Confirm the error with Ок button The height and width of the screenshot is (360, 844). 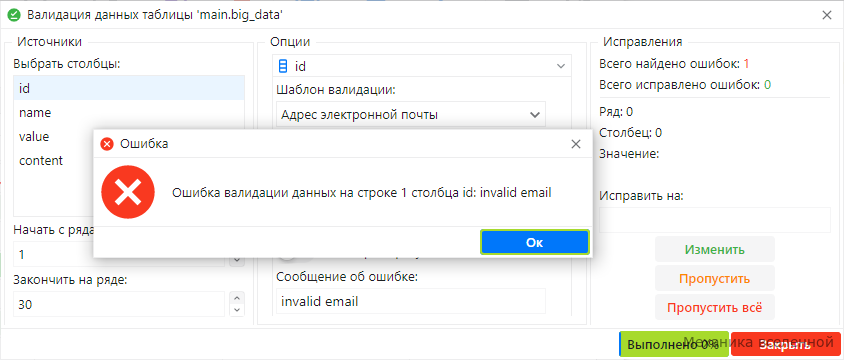pos(534,242)
